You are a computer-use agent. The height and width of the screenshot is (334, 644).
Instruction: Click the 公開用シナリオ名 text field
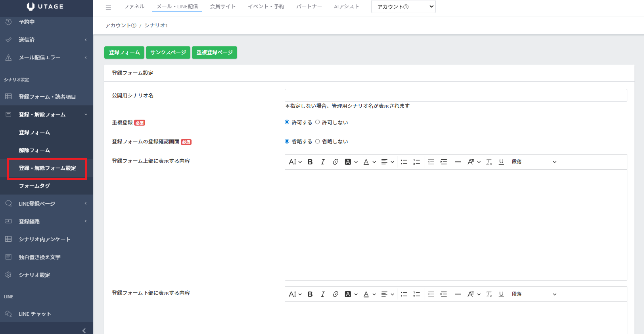[x=456, y=95]
